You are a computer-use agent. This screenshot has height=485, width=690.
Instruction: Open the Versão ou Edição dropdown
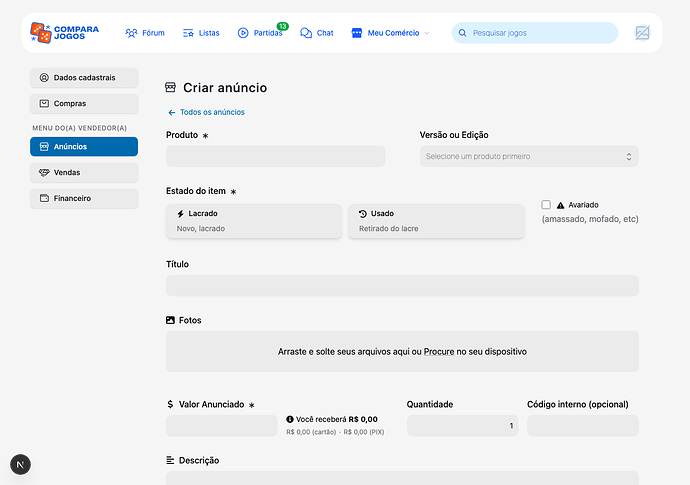[x=529, y=156]
